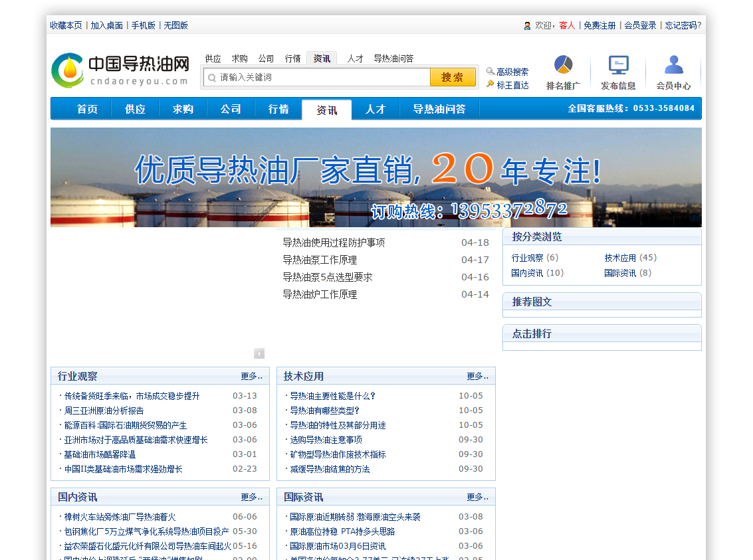
Task: Open article 导热油炉工作原理
Action: pos(320,295)
